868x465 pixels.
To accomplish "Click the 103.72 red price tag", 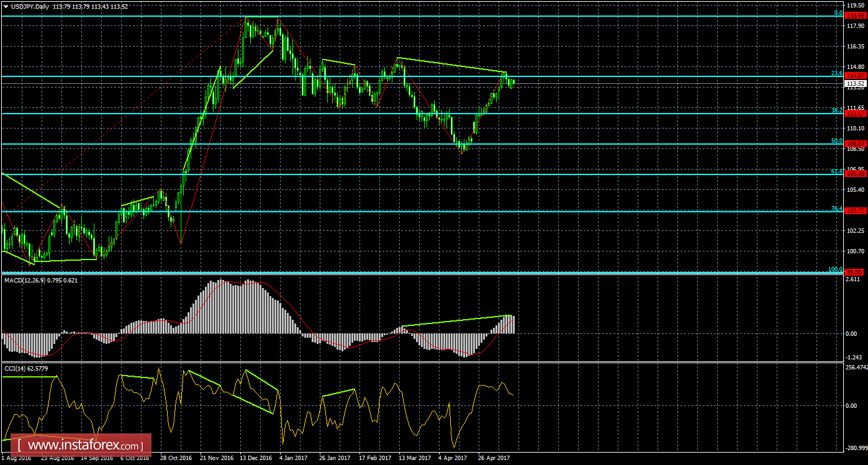I will (x=856, y=211).
